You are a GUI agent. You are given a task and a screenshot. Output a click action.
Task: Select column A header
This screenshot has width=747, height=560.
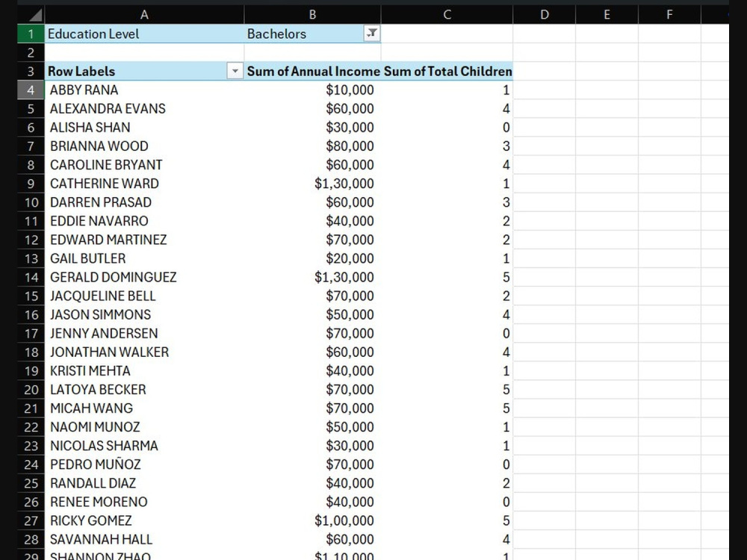pos(144,15)
